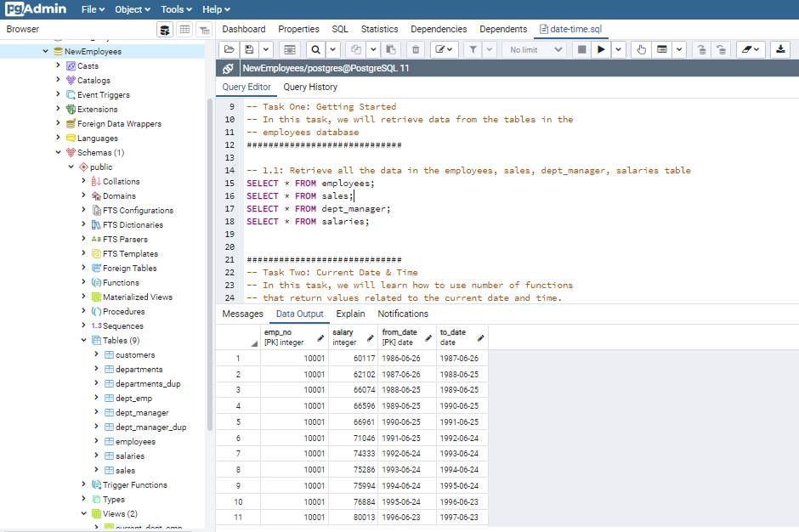Click the View Data grid icon in Browser

click(x=184, y=30)
